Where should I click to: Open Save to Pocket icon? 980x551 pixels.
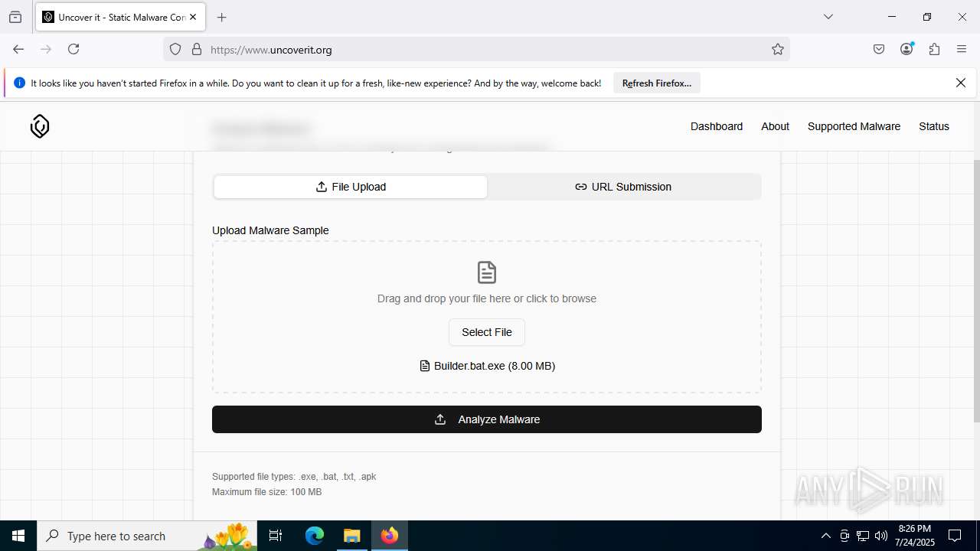point(879,49)
